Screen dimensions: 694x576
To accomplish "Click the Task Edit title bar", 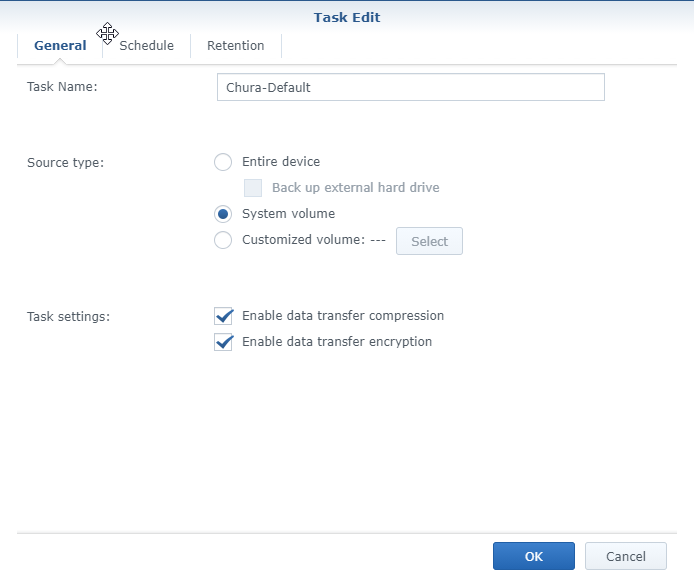I will tap(347, 17).
